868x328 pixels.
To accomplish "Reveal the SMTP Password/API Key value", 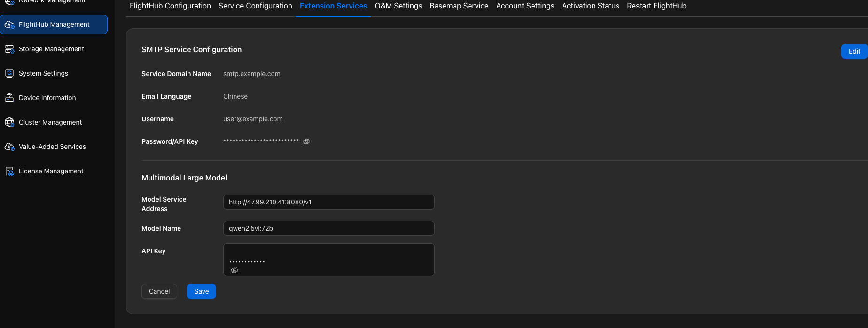I will click(306, 141).
